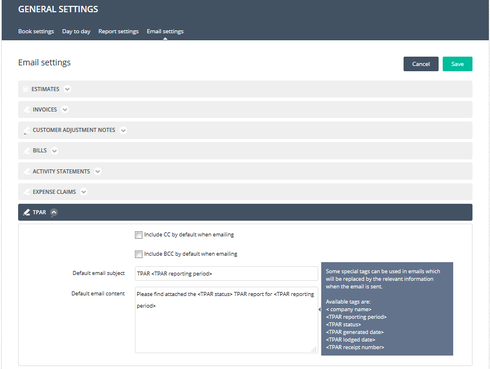Switch to Report settings tab
Image resolution: width=490 pixels, height=369 pixels.
[x=118, y=31]
